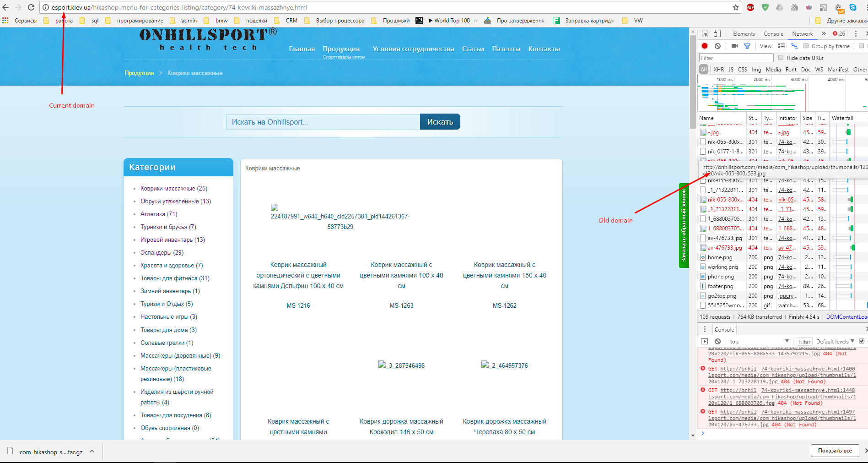Click the Продукция breadcrumb link
This screenshot has height=463, width=868.
pos(139,73)
